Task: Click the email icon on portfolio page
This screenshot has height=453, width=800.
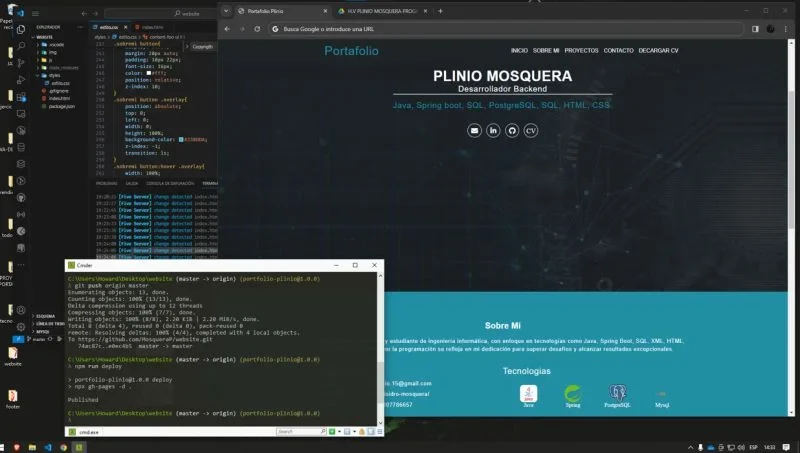Action: [x=474, y=131]
